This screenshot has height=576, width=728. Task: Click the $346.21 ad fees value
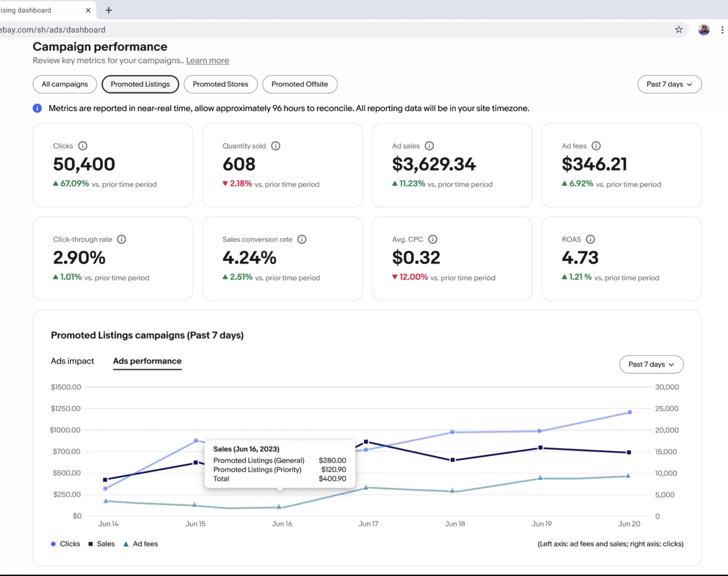[x=594, y=164]
